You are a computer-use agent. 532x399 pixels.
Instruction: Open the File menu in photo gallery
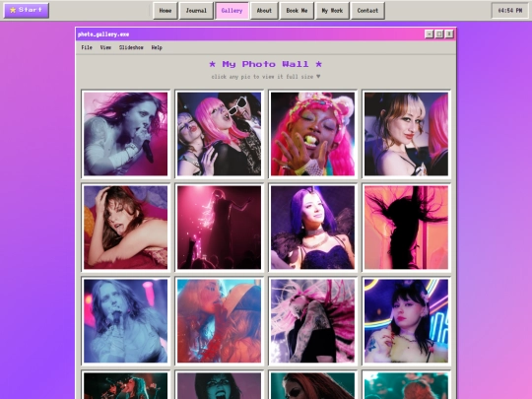point(87,47)
